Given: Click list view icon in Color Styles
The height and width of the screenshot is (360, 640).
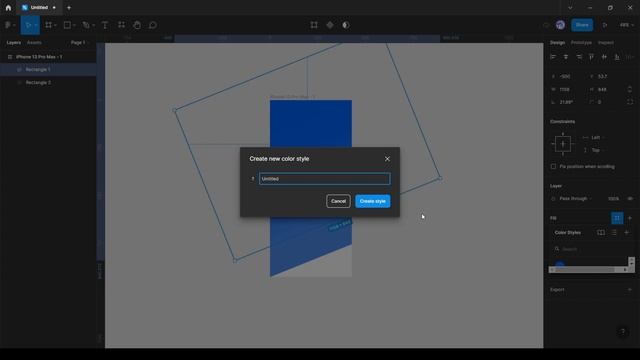Looking at the screenshot, I should (614, 233).
